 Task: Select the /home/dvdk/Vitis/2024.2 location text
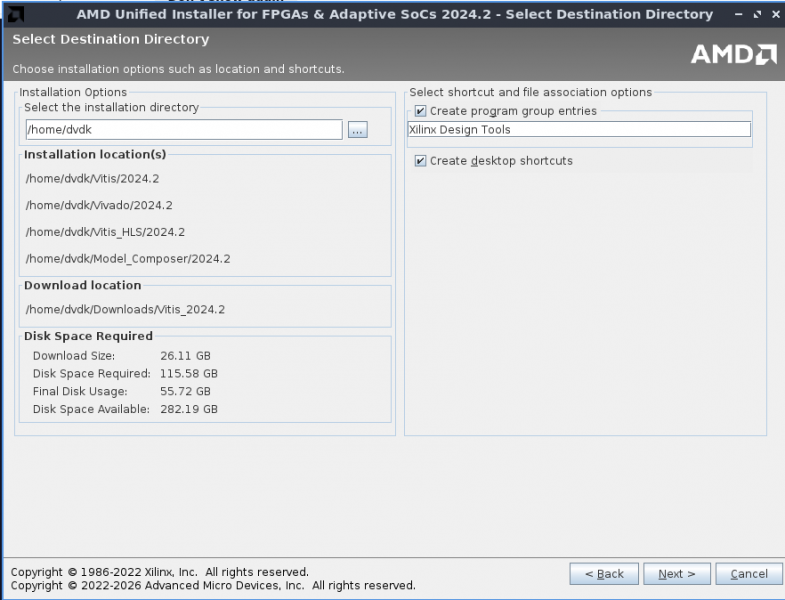point(92,179)
